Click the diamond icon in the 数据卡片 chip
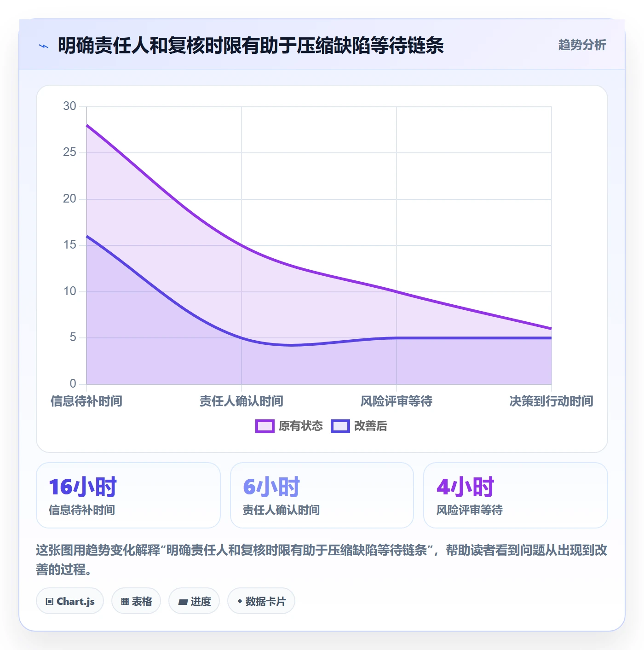 pos(240,601)
